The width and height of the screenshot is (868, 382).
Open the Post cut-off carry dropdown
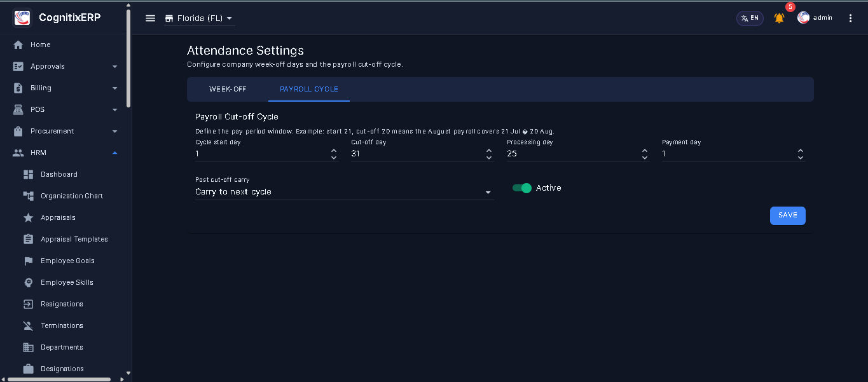coord(344,192)
